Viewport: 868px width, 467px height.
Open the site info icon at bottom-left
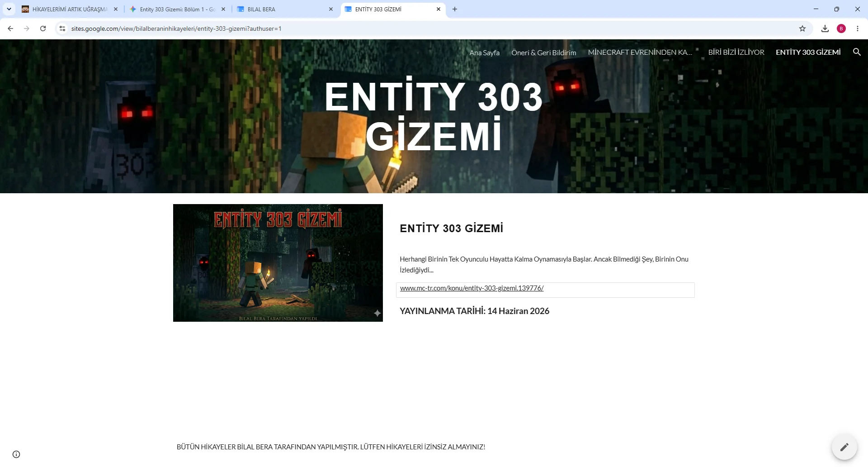[16, 454]
